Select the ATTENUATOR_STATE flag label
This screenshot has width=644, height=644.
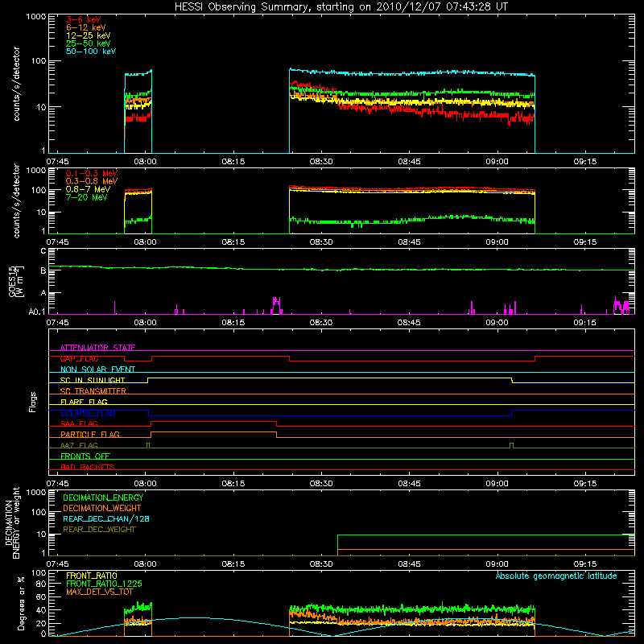coord(97,348)
